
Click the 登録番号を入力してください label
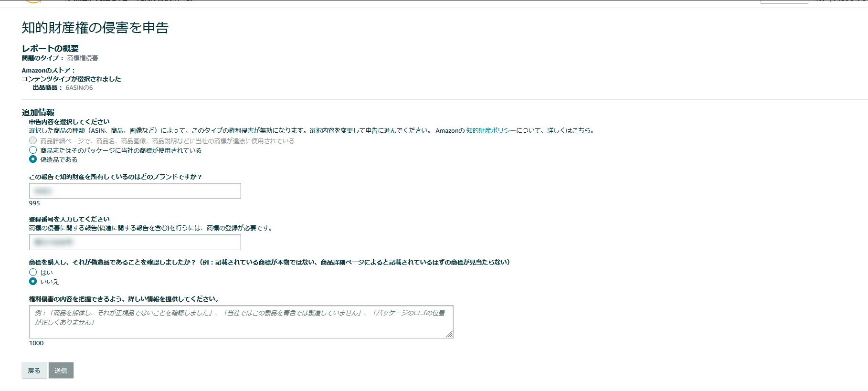(x=69, y=219)
